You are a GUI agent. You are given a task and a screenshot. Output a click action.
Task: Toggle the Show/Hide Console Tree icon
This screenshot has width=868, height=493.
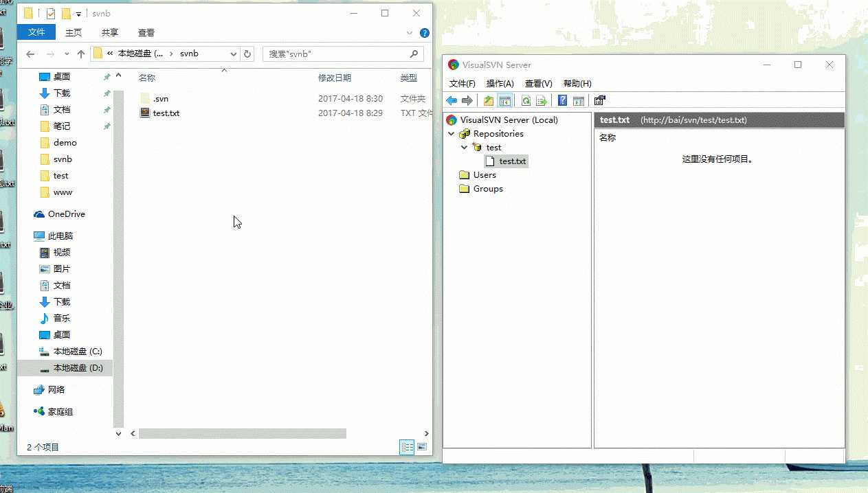[x=505, y=101]
